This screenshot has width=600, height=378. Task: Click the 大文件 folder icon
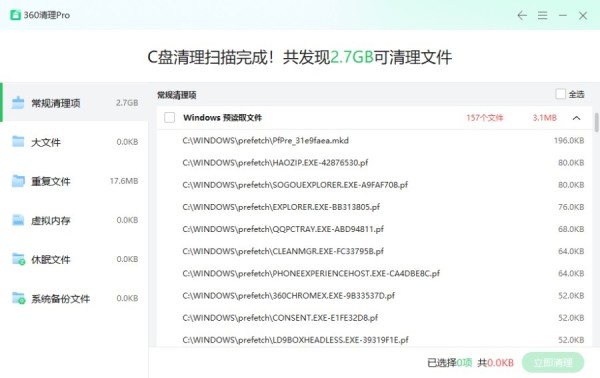pos(18,142)
